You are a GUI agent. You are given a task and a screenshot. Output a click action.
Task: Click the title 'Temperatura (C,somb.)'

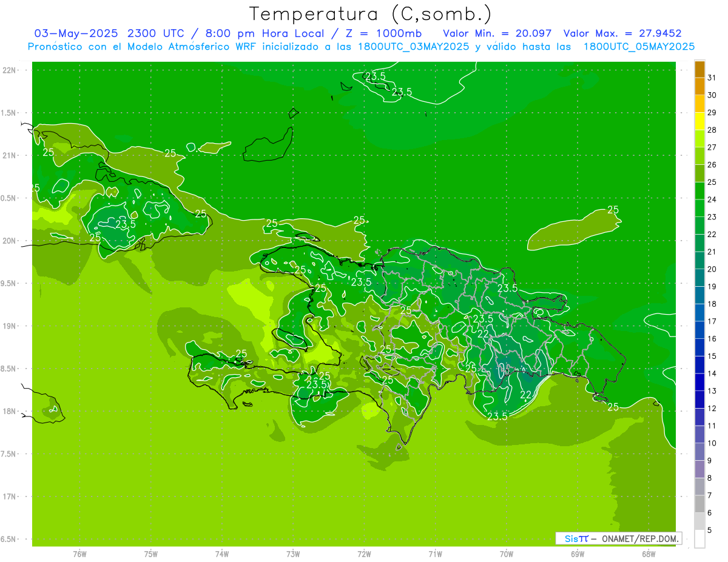click(x=371, y=15)
